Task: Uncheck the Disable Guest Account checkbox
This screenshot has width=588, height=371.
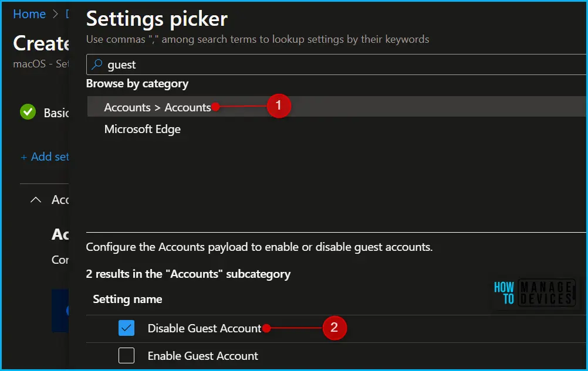Action: click(x=126, y=328)
